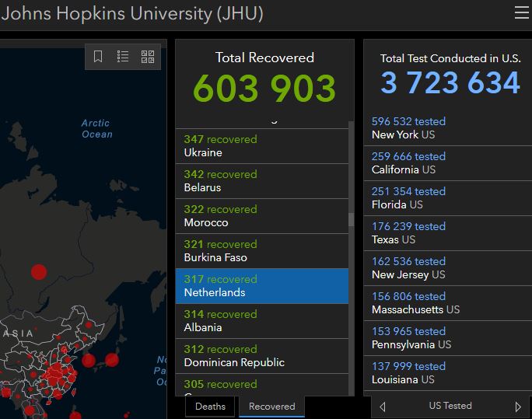Click the red circle over Japan
The height and width of the screenshot is (419, 532).
(x=112, y=360)
